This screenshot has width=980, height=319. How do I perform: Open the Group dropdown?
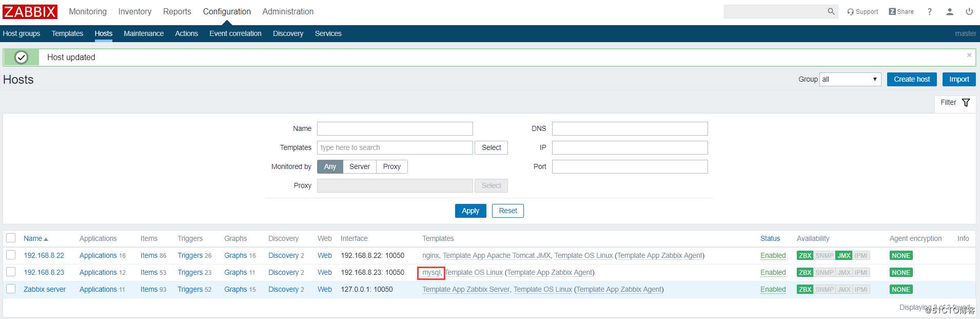coord(850,79)
